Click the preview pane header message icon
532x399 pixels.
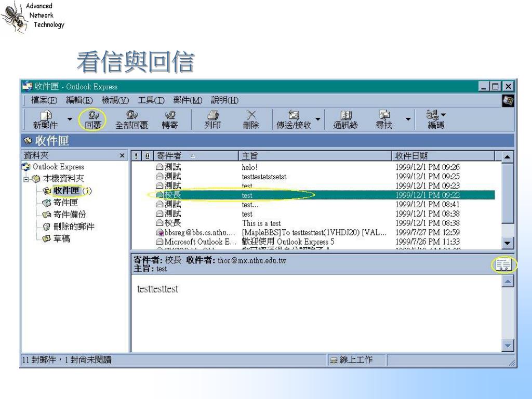click(x=503, y=264)
